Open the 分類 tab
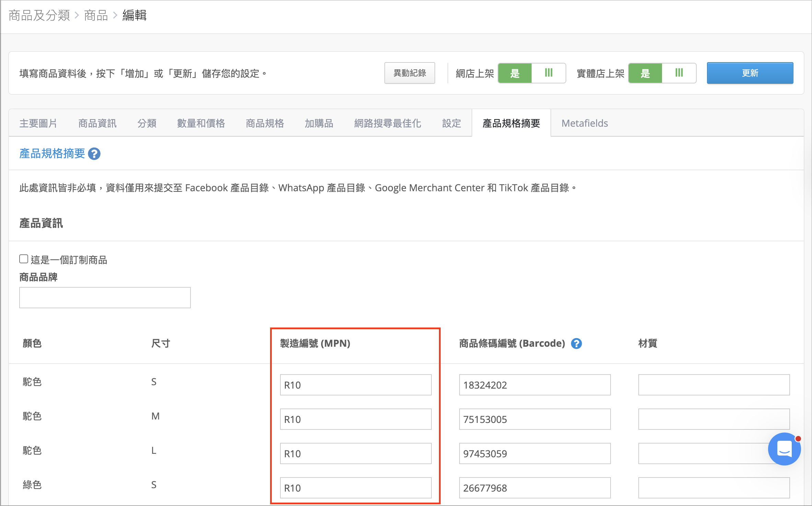 coord(147,123)
